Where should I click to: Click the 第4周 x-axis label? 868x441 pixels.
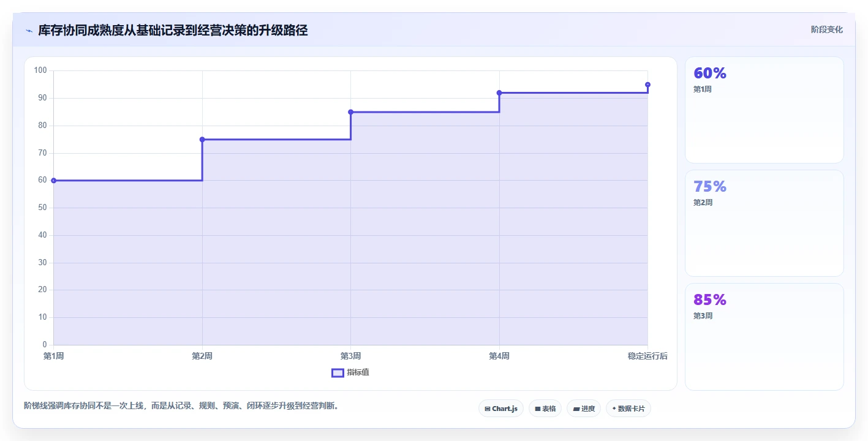pyautogui.click(x=499, y=356)
